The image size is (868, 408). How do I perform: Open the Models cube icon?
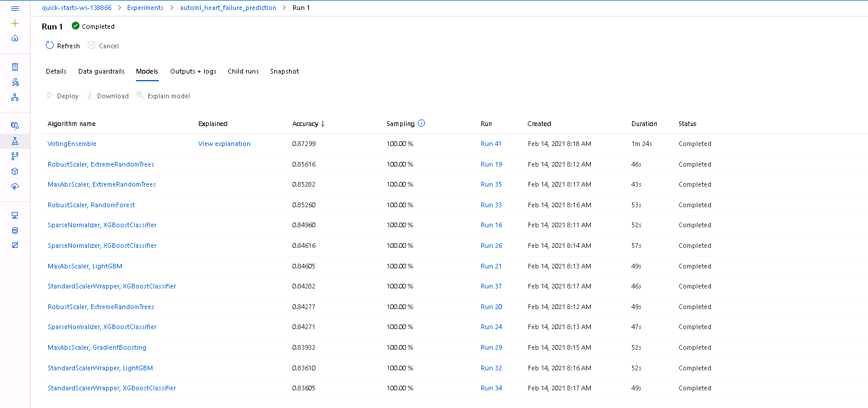(15, 171)
